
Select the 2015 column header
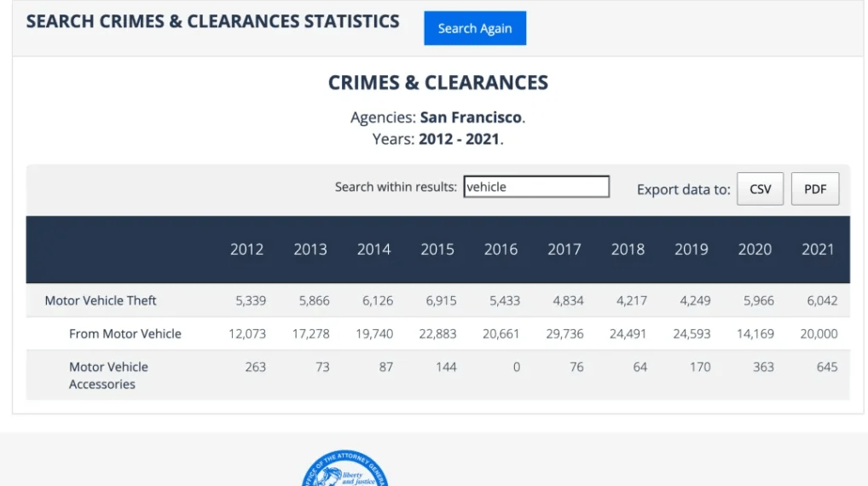click(x=437, y=249)
